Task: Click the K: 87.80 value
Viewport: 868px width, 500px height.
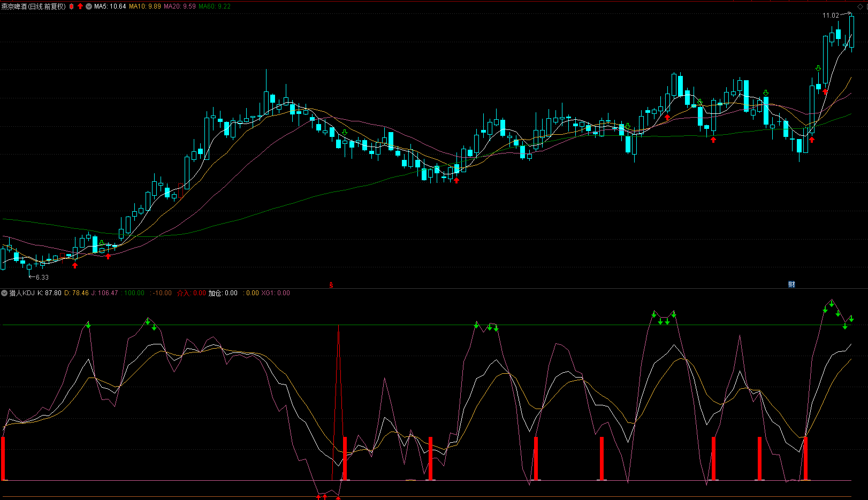Action: pyautogui.click(x=49, y=293)
